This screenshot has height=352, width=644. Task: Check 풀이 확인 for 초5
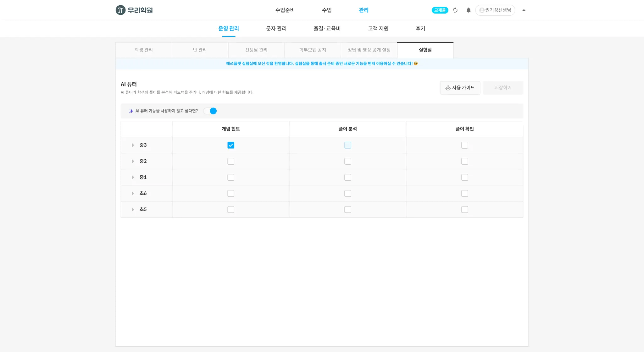click(465, 210)
